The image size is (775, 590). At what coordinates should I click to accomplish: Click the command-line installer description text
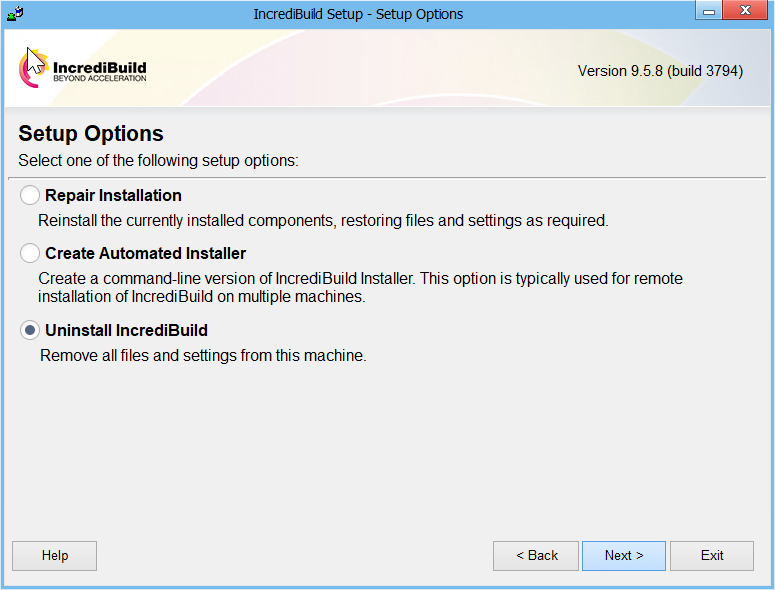(x=360, y=288)
